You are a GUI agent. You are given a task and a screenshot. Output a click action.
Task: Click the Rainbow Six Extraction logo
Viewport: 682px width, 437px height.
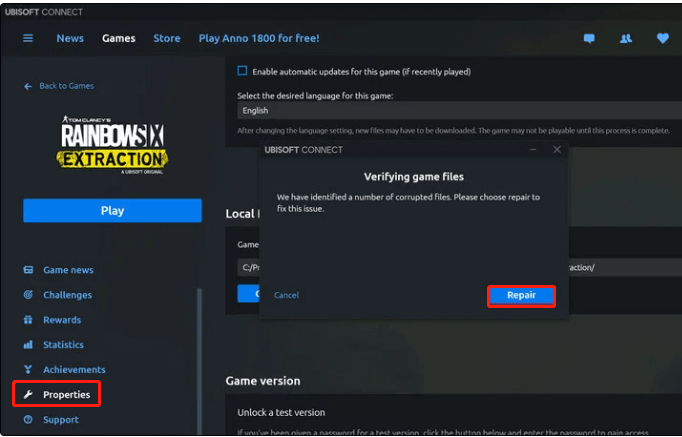[112, 145]
